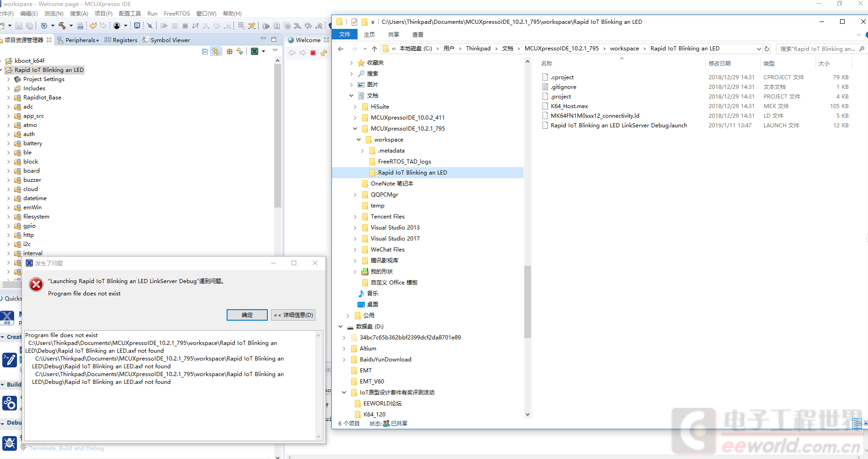Click the workspace breadcrumb in address bar
Image resolution: width=868 pixels, height=459 pixels.
[624, 49]
